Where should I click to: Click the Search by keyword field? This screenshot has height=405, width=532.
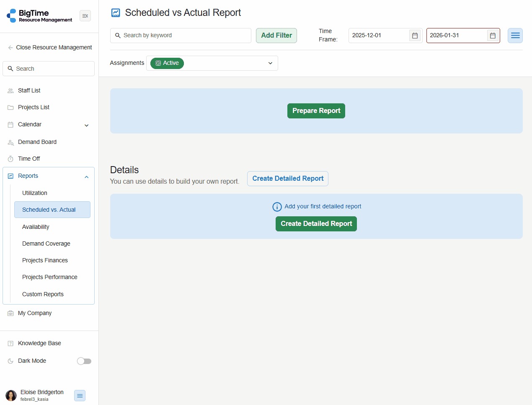(x=184, y=36)
